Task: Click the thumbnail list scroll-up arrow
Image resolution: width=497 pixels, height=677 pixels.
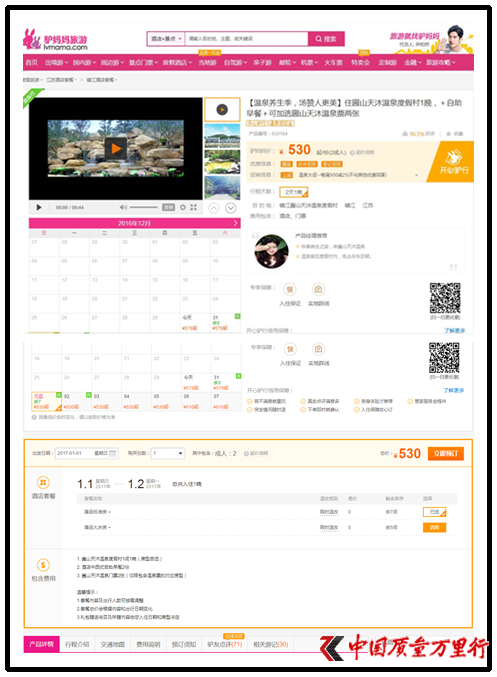Action: click(214, 208)
